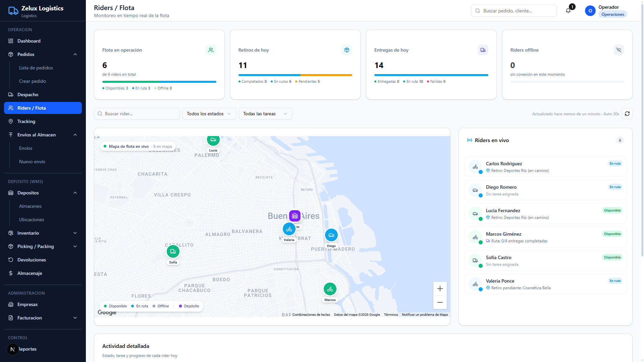Image resolution: width=644 pixels, height=362 pixels.
Task: Click the Entregas de hoy truck icon
Action: 483,50
